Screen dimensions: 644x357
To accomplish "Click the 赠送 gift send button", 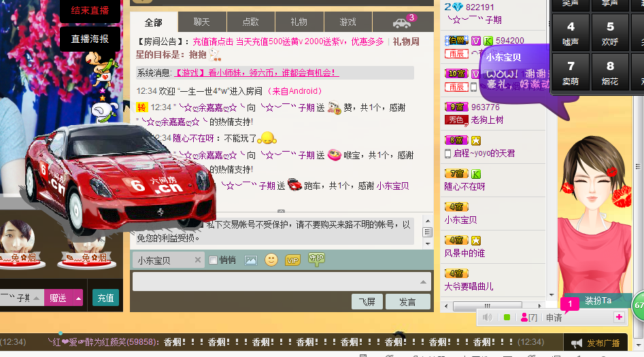I will [58, 298].
